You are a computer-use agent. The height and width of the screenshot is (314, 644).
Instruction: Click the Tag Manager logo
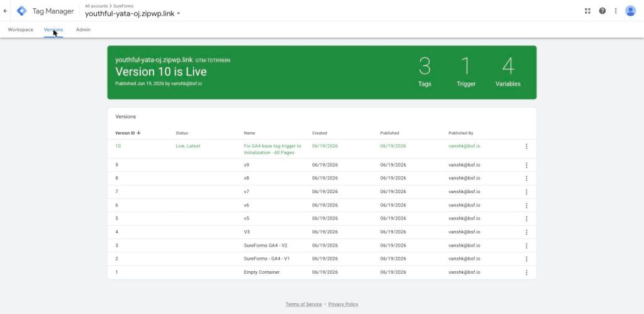(x=22, y=11)
